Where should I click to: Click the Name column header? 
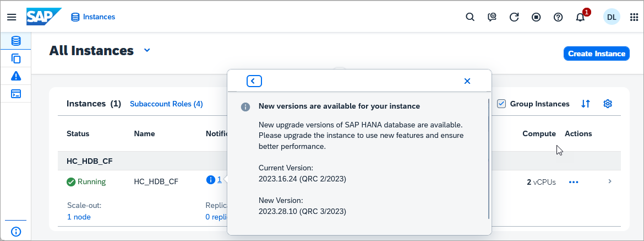pos(145,133)
